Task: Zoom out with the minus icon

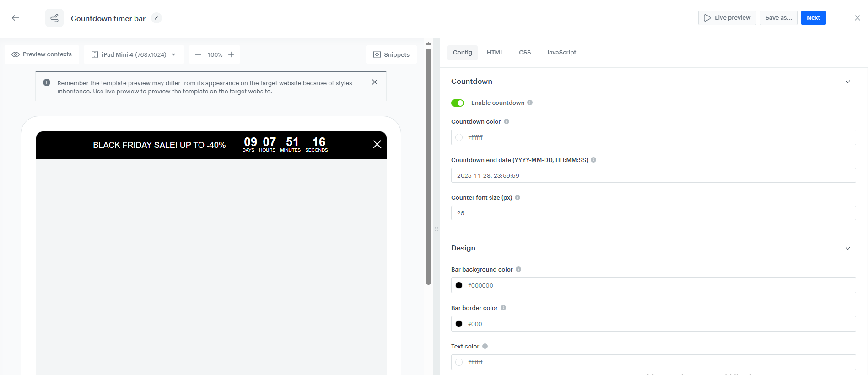Action: (x=198, y=54)
